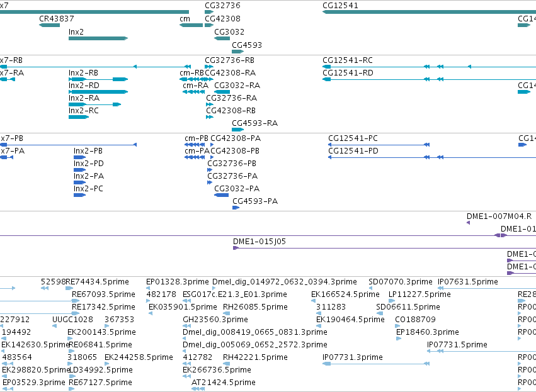Image resolution: width=536 pixels, height=392 pixels.
Task: Select the RH26085.5prime EST label
Action: [255, 307]
